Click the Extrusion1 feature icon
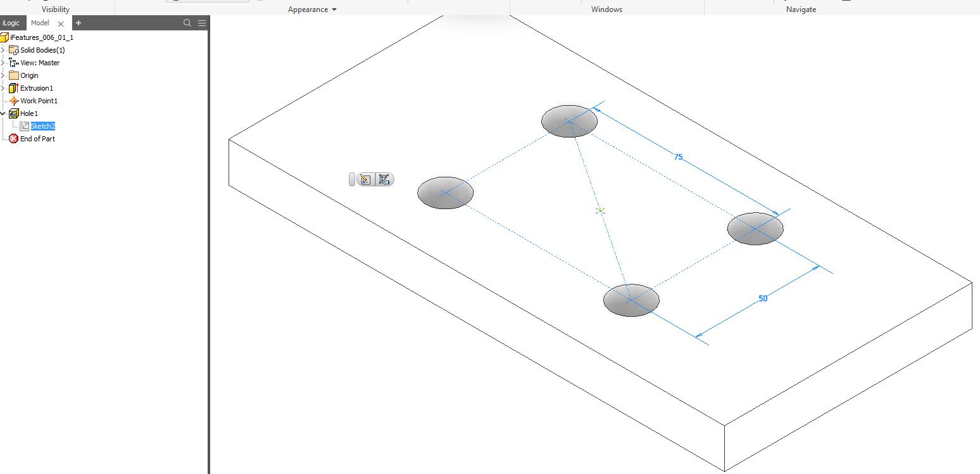This screenshot has width=980, height=474. (14, 88)
